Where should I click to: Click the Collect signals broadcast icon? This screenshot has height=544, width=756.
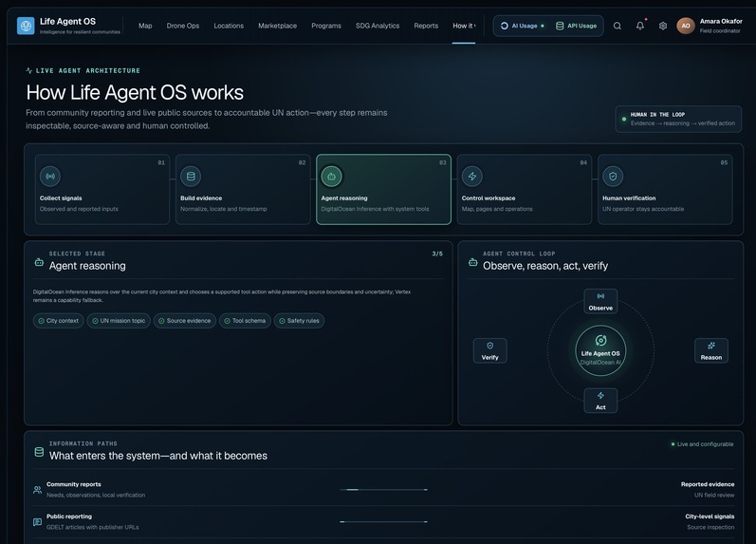click(x=50, y=177)
